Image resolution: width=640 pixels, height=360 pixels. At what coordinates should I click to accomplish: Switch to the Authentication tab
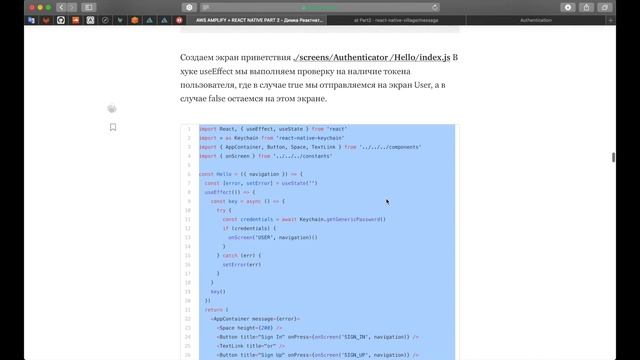[536, 20]
